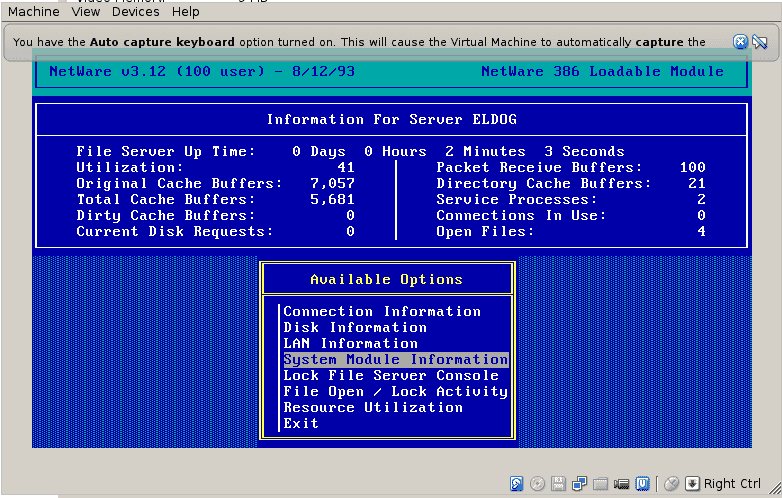
Task: Click the video capture status icon
Action: click(x=621, y=484)
